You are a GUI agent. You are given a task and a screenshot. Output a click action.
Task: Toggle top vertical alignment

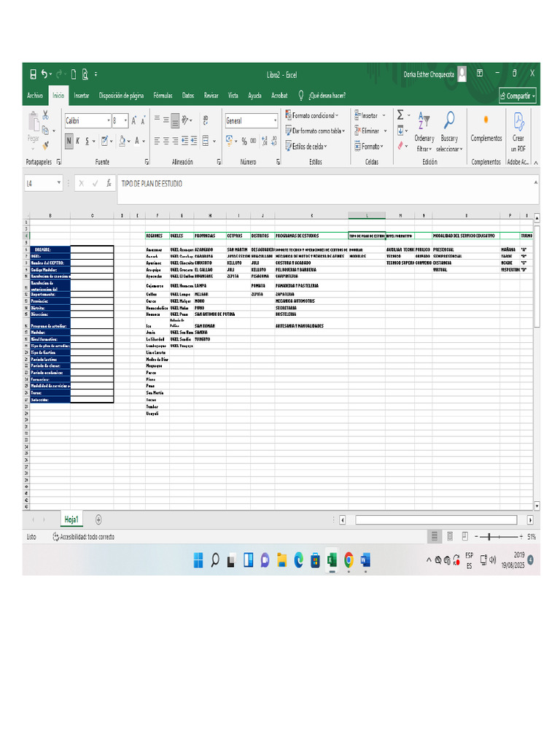click(x=157, y=120)
